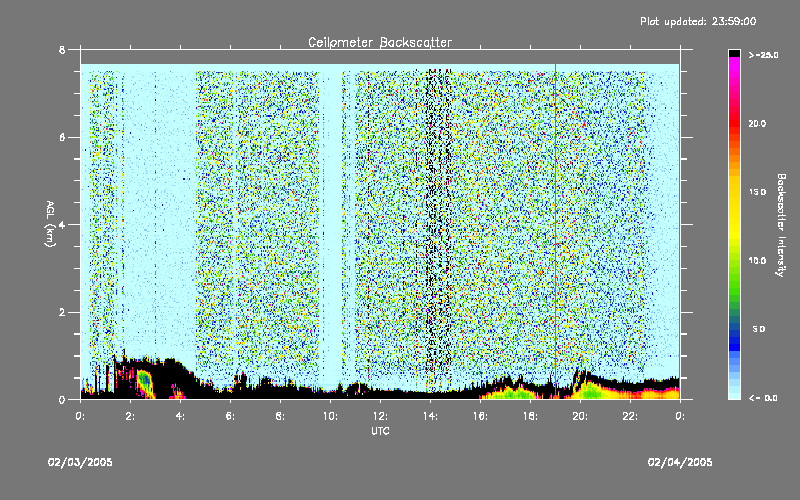Click the 'Plot updated: 23:59:00' timestamp

tap(698, 21)
